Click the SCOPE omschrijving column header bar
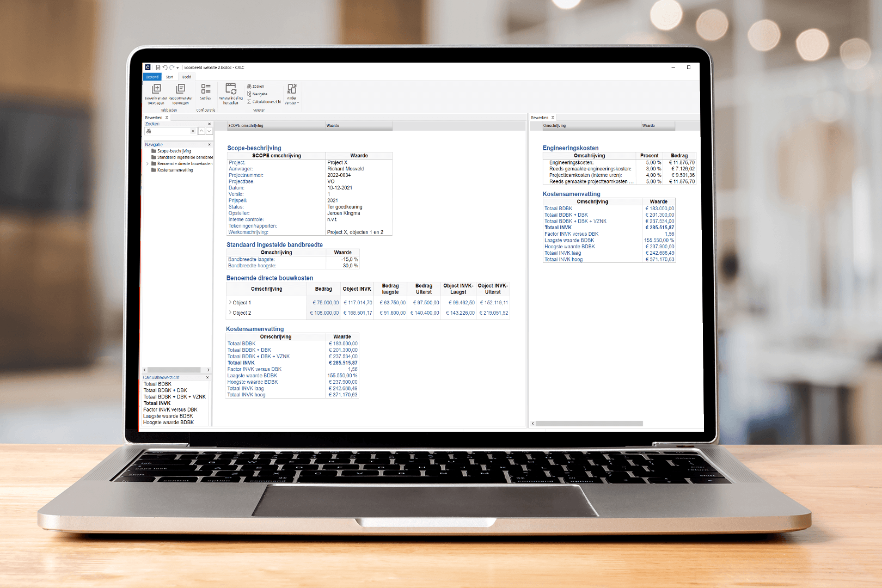The height and width of the screenshot is (588, 882). click(275, 126)
